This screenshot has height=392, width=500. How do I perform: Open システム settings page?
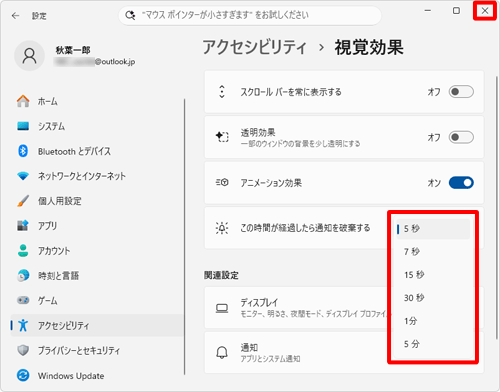[97, 126]
